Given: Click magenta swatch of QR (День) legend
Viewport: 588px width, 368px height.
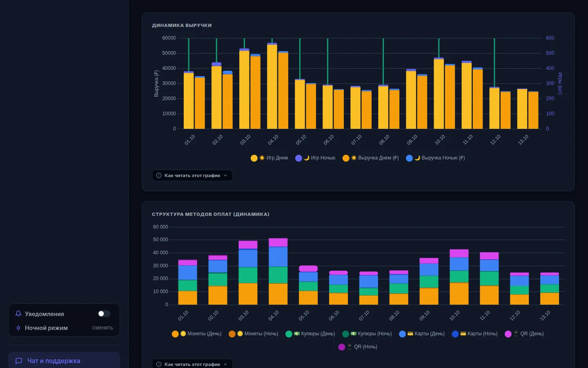Looking at the screenshot, I should coord(508,334).
